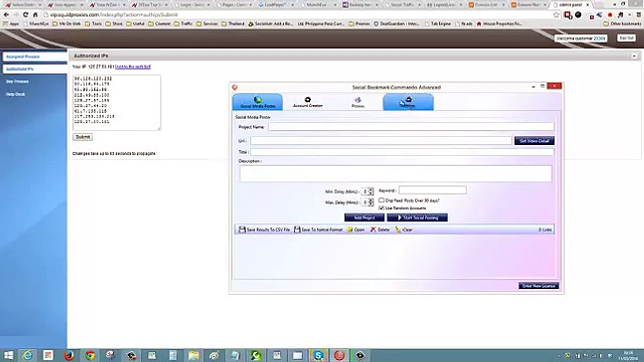Click the Clear broom icon in results toolbar
Image resolution: width=644 pixels, height=362 pixels.
(x=398, y=230)
